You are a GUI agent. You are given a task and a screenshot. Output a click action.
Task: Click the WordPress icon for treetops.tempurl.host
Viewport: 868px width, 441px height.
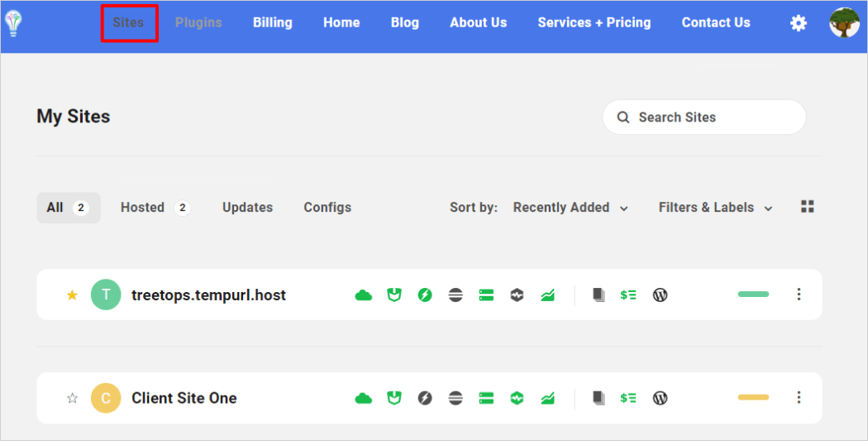660,295
